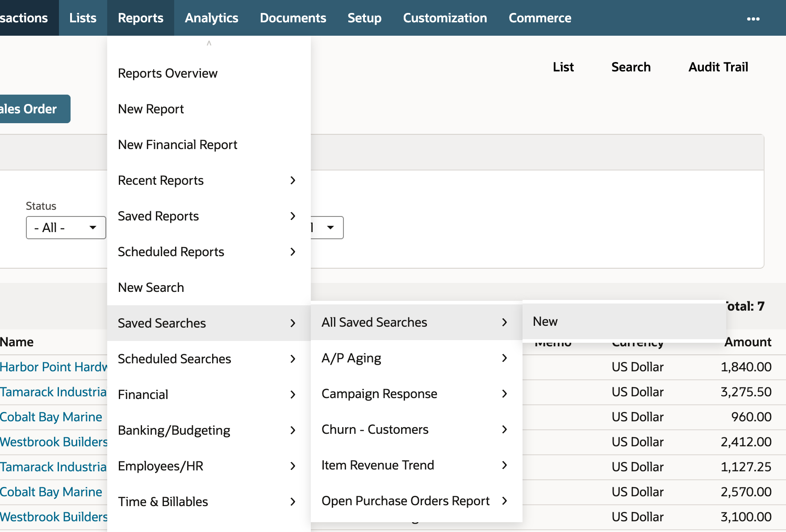Open Employees/HR submenu
This screenshot has height=532, width=786.
pos(209,466)
